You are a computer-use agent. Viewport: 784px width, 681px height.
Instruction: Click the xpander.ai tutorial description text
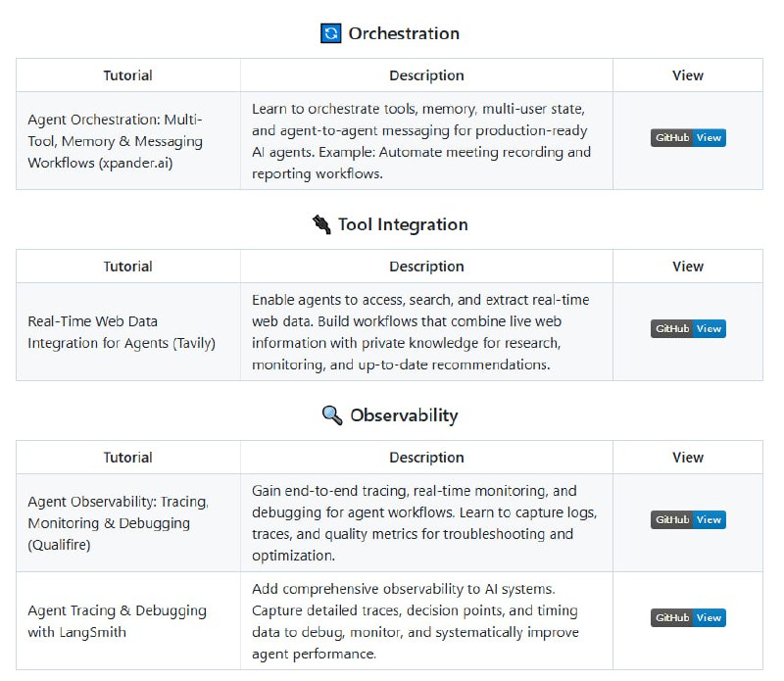click(422, 141)
